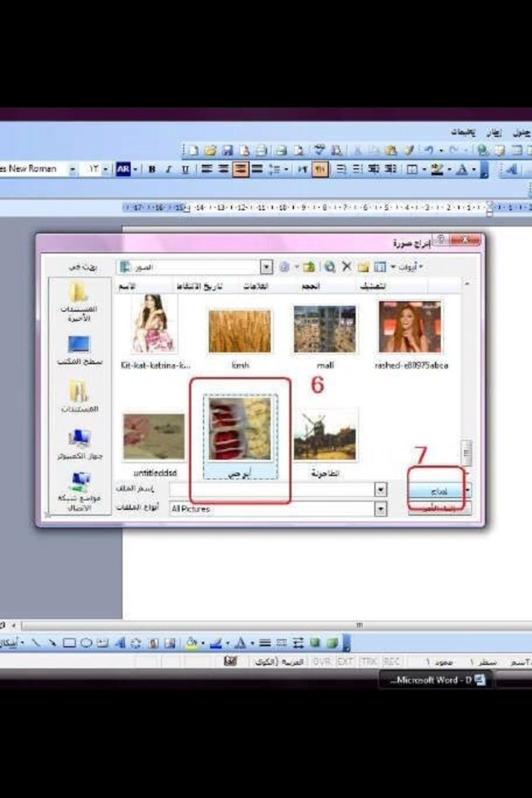Enable center text alignment

(223, 169)
